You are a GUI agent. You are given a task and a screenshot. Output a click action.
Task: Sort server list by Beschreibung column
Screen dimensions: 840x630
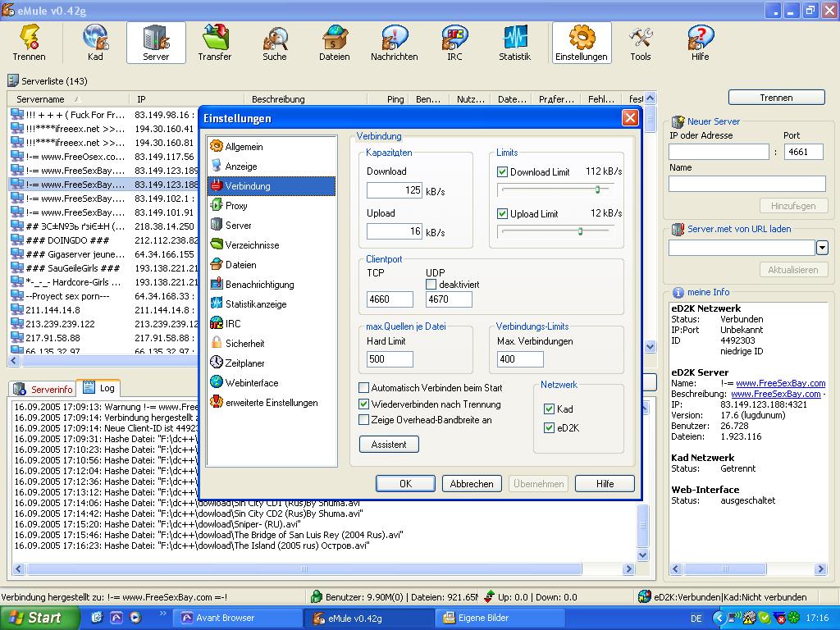click(x=306, y=99)
